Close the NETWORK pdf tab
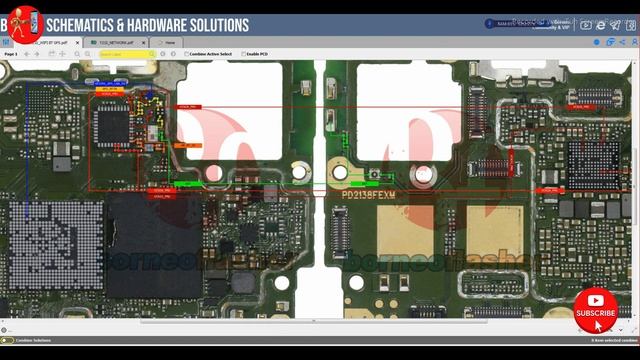Image resolution: width=640 pixels, height=360 pixels. [x=144, y=42]
